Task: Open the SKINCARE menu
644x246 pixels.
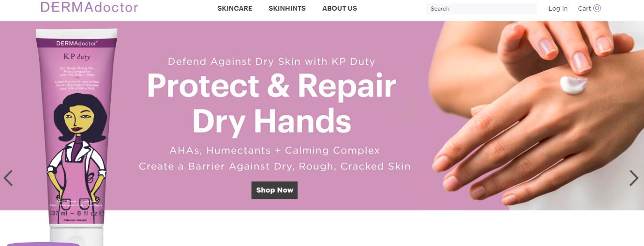Action: click(235, 8)
